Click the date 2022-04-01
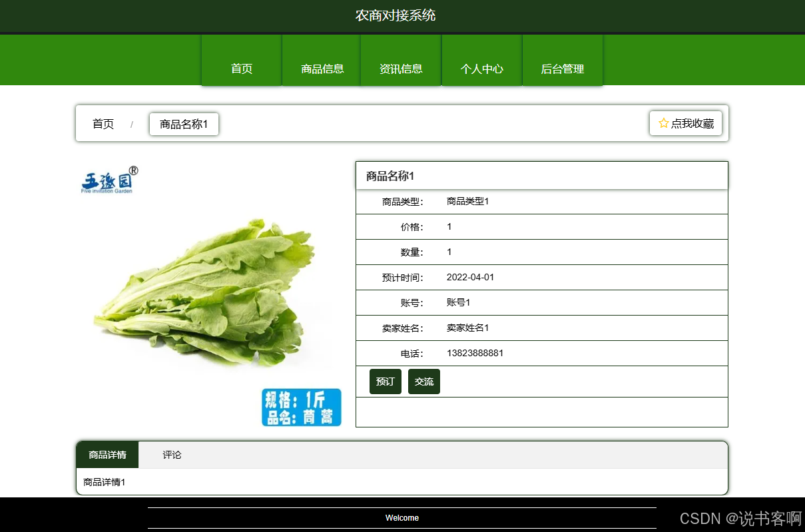Viewport: 805px width, 532px height. [x=470, y=277]
